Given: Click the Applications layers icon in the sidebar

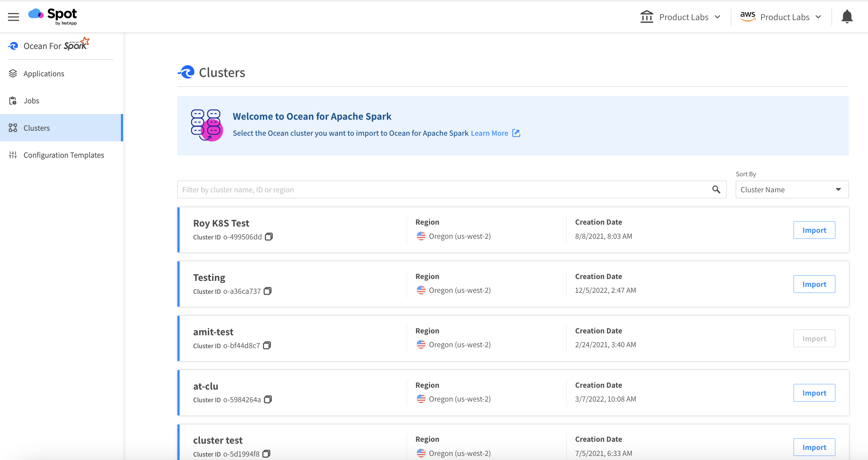Looking at the screenshot, I should click(x=13, y=74).
